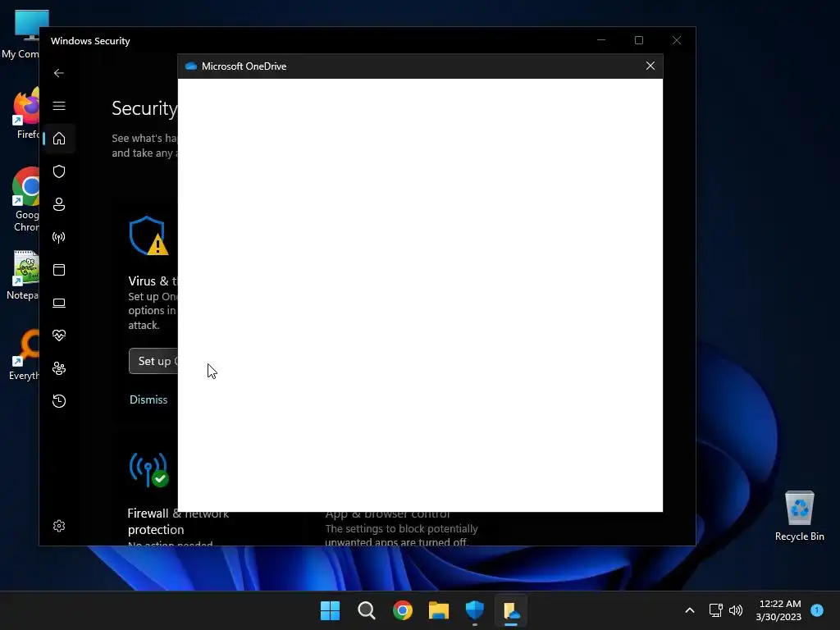
Task: Select the Everything search desktop shortcut
Action: tap(25, 355)
